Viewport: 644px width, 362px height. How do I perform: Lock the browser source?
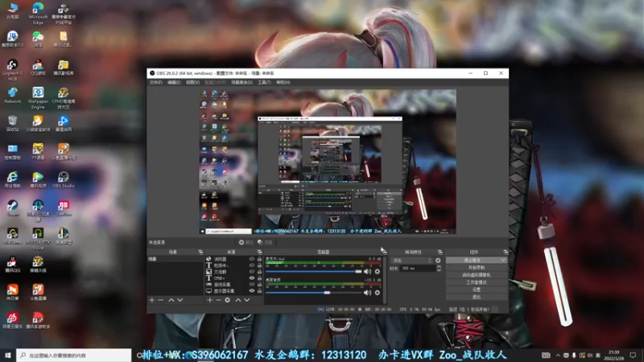point(259,259)
